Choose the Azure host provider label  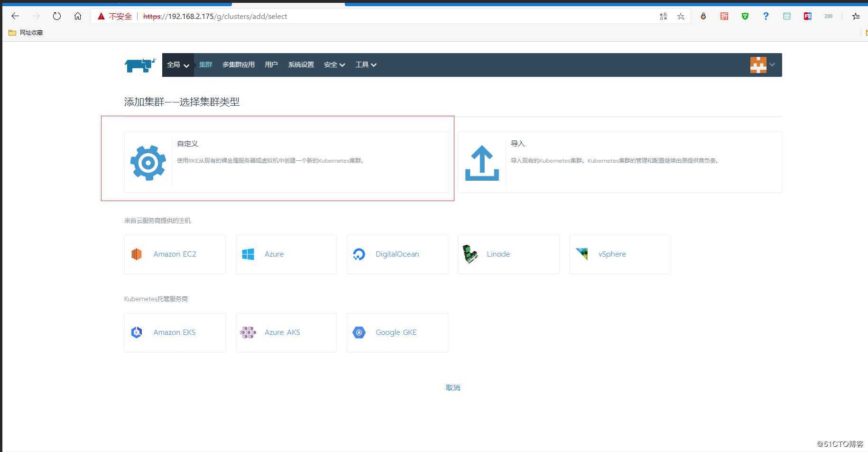[x=274, y=254]
